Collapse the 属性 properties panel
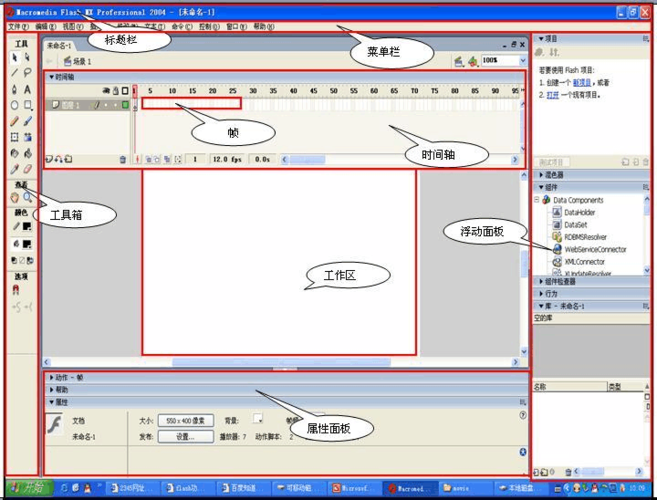Image resolution: width=657 pixels, height=500 pixels. [52, 402]
